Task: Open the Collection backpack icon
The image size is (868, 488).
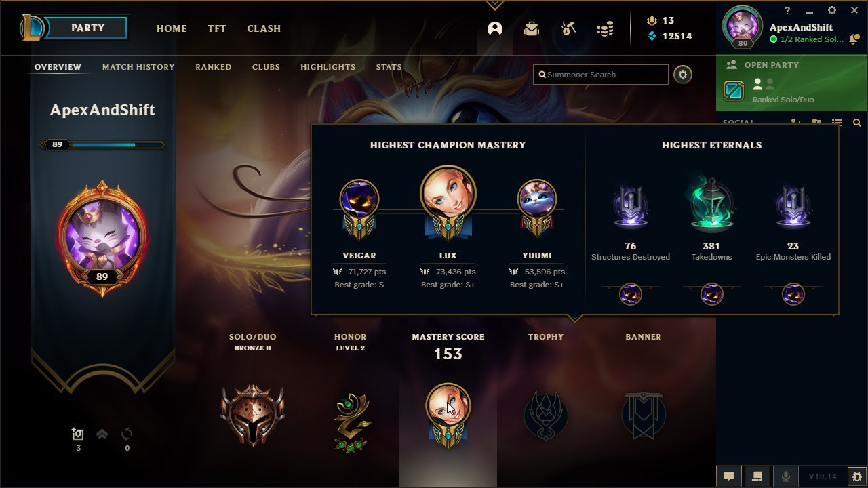Action: pyautogui.click(x=532, y=28)
